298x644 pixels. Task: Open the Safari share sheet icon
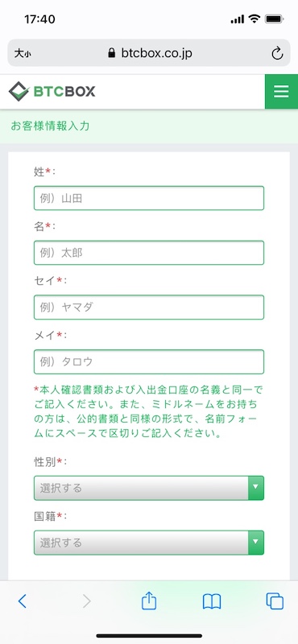tap(149, 601)
